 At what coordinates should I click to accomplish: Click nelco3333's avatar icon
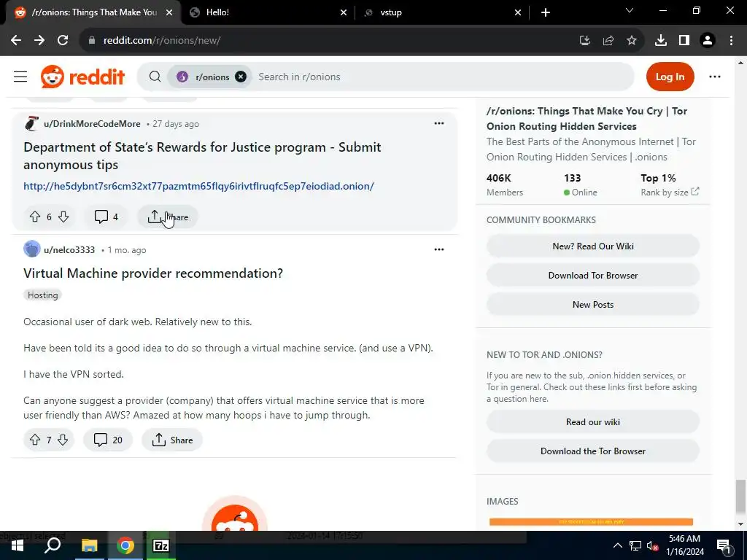(32, 249)
